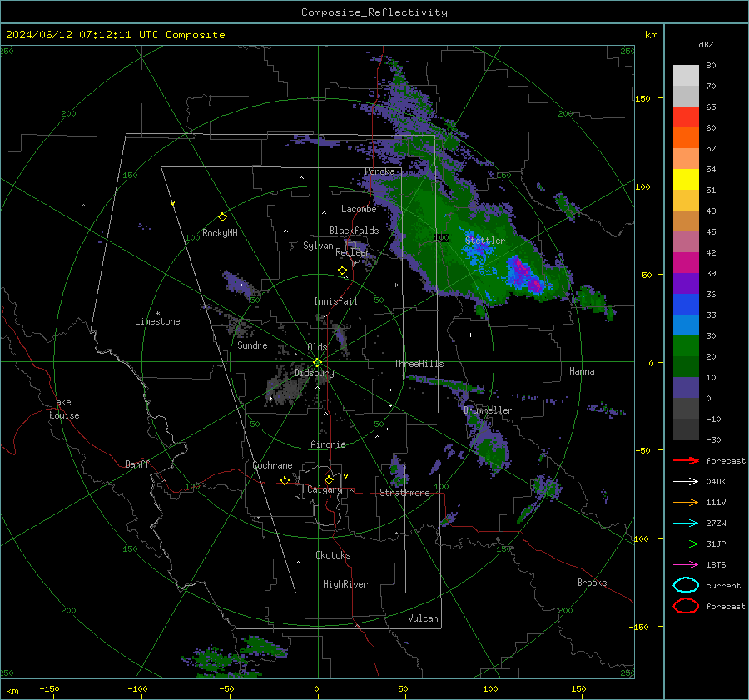Viewport: 749px width, 700px height.
Task: Click the yellow diamond marker near Cochrane
Action: (285, 480)
